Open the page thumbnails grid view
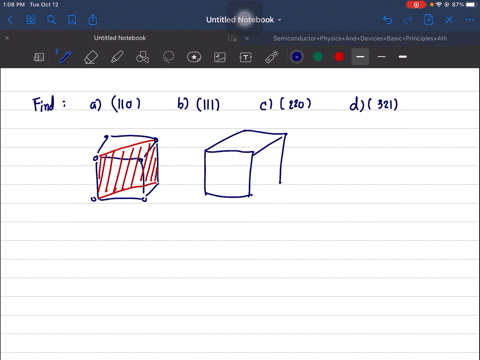This screenshot has height=360, width=480. click(31, 20)
